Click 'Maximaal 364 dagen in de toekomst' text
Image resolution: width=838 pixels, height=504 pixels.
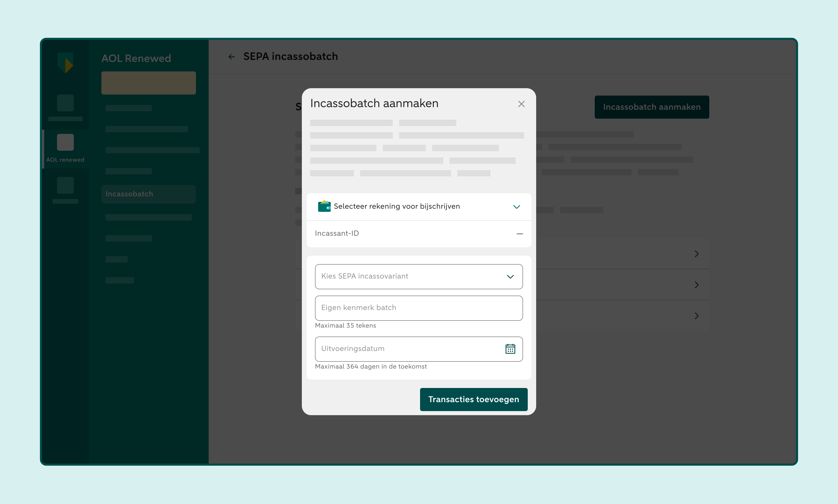pos(371,366)
